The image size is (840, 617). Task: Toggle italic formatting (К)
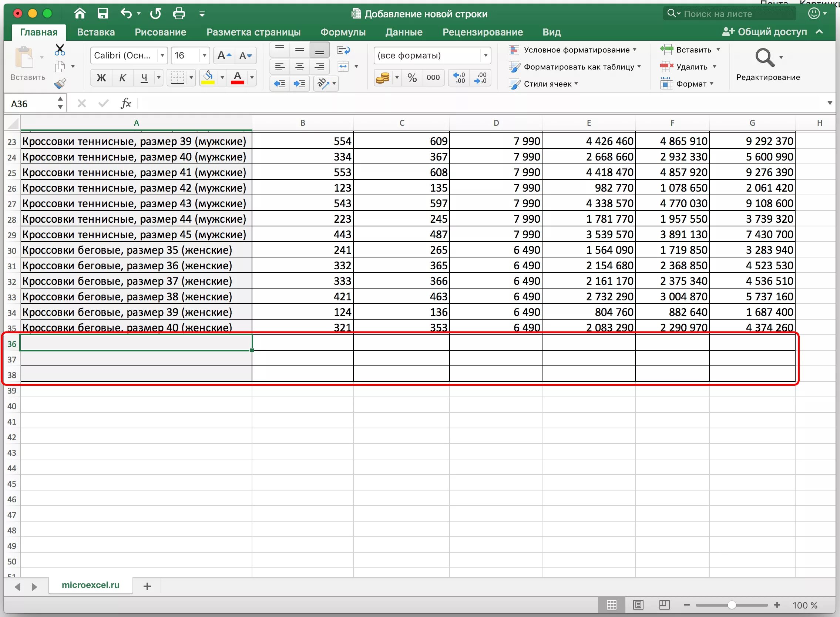pos(122,78)
